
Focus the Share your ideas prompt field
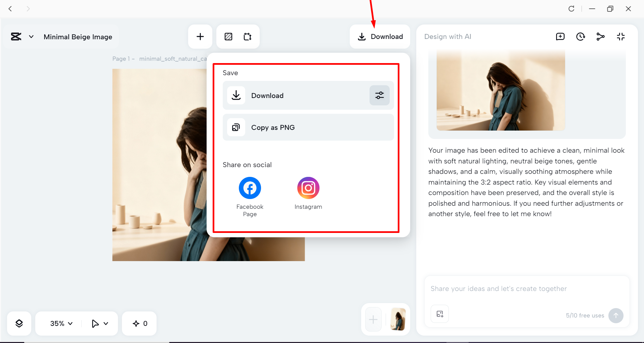(x=527, y=289)
